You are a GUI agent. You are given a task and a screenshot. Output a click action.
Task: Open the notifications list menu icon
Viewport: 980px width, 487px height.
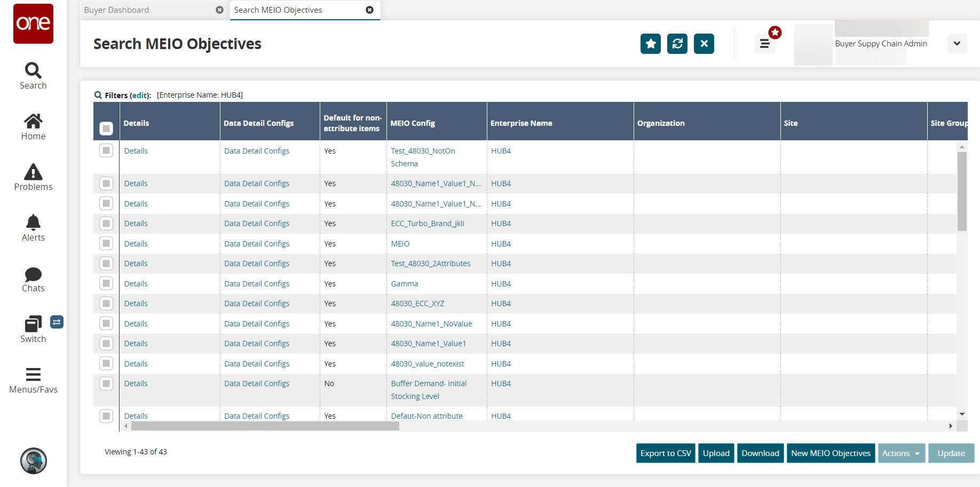764,44
